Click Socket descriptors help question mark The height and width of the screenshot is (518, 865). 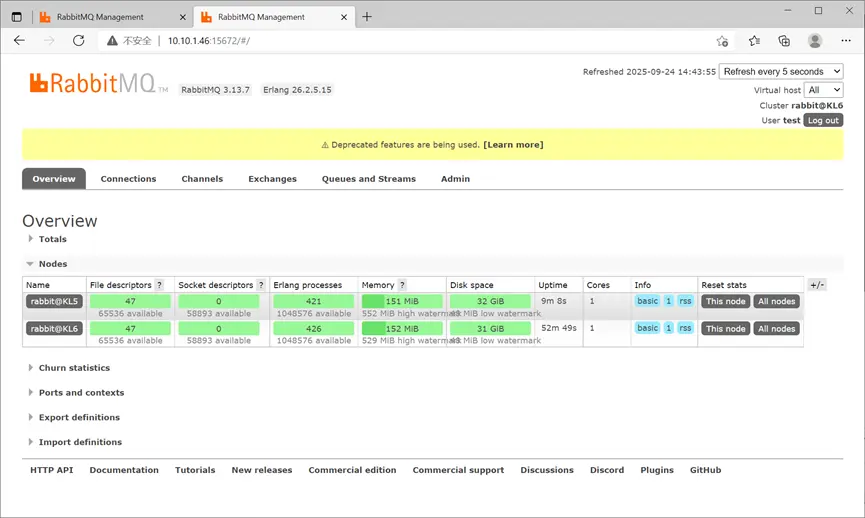point(261,285)
